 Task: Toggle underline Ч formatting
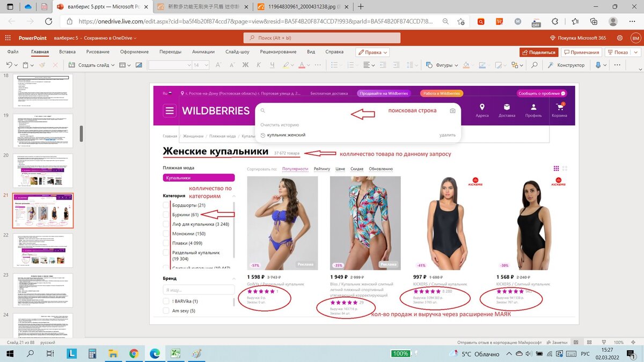coord(273,65)
